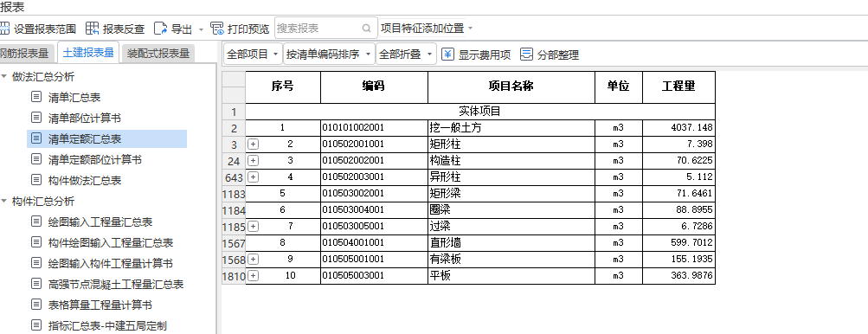
Task: Click document icon beside 表格算量工程量计算书
Action: tap(36, 305)
